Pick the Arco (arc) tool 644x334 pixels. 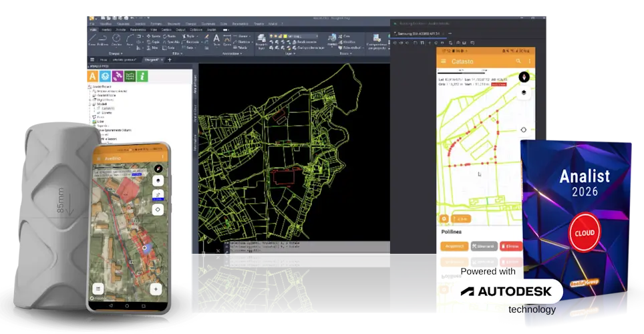coord(130,40)
